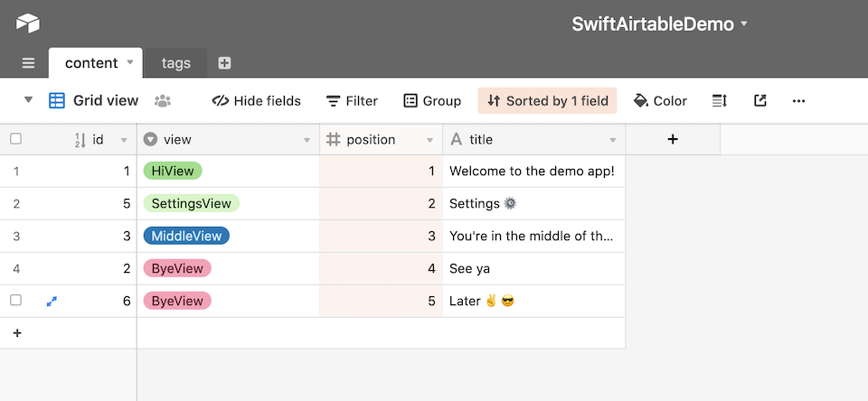Viewport: 868px width, 401px height.
Task: Expand record 6 with arrow icon
Action: [52, 302]
